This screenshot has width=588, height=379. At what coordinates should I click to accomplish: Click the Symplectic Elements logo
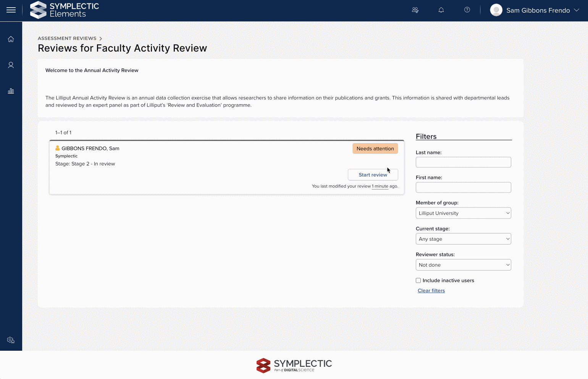(x=65, y=10)
